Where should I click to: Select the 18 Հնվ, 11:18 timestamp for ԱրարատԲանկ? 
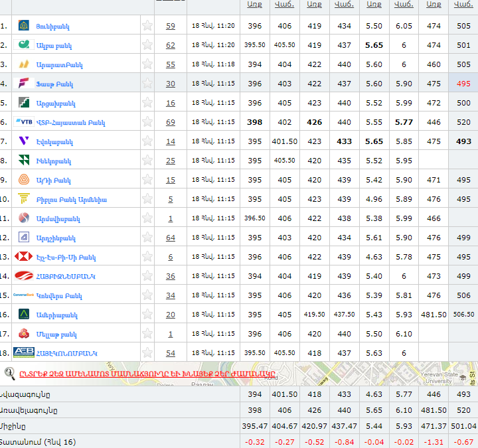(x=213, y=64)
